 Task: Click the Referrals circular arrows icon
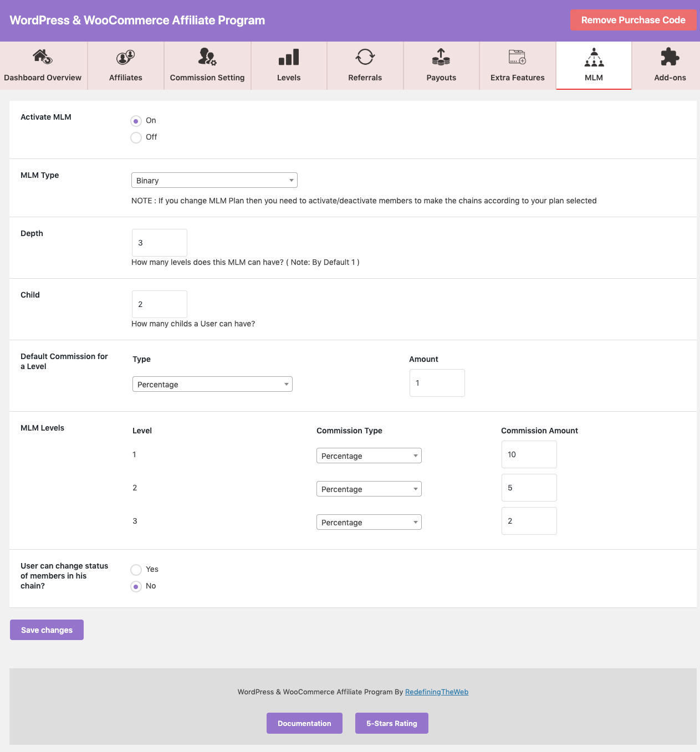tap(365, 57)
